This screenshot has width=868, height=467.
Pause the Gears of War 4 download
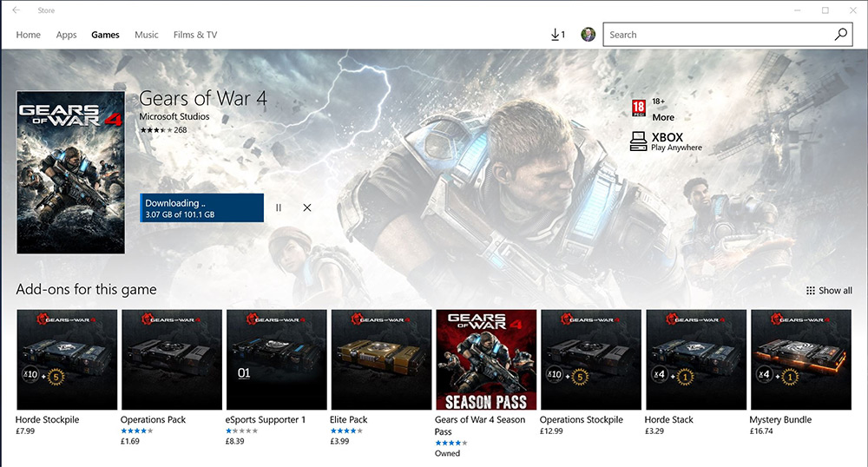pos(279,207)
